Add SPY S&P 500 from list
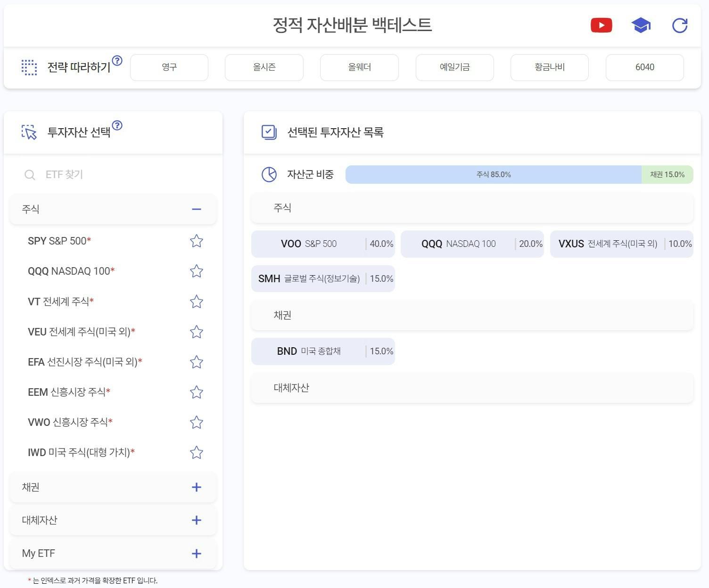This screenshot has width=709, height=588. 59,241
